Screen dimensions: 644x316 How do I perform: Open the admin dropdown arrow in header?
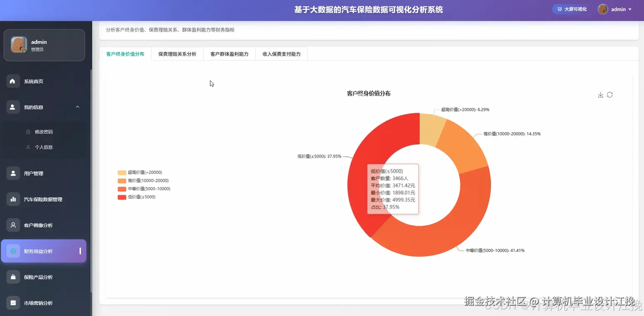point(630,9)
